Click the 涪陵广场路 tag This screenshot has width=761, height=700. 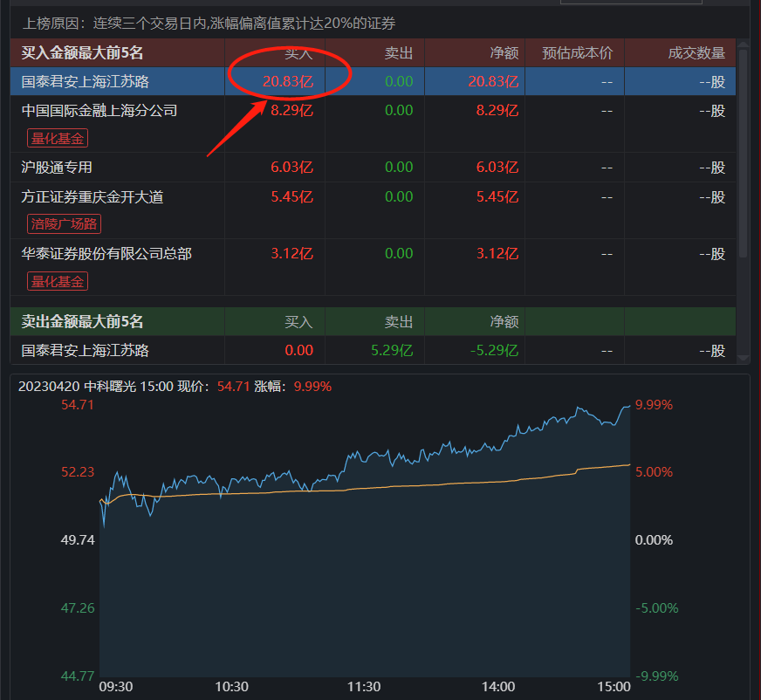pyautogui.click(x=64, y=223)
